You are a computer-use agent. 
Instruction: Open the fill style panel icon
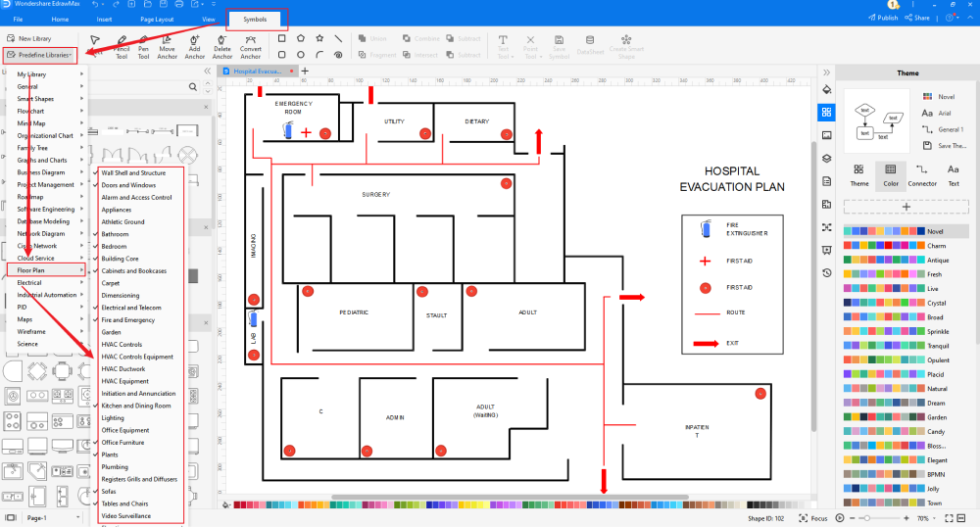coord(827,89)
